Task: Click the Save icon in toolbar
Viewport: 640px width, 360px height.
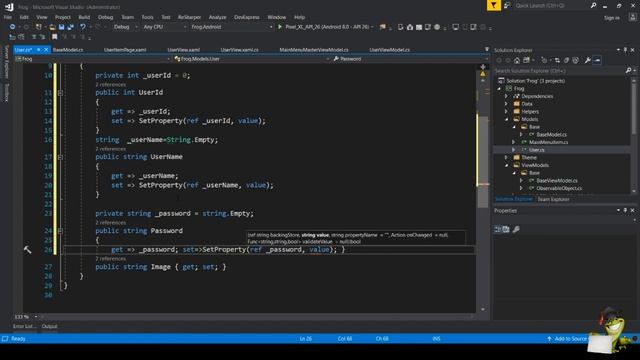Action: point(61,27)
